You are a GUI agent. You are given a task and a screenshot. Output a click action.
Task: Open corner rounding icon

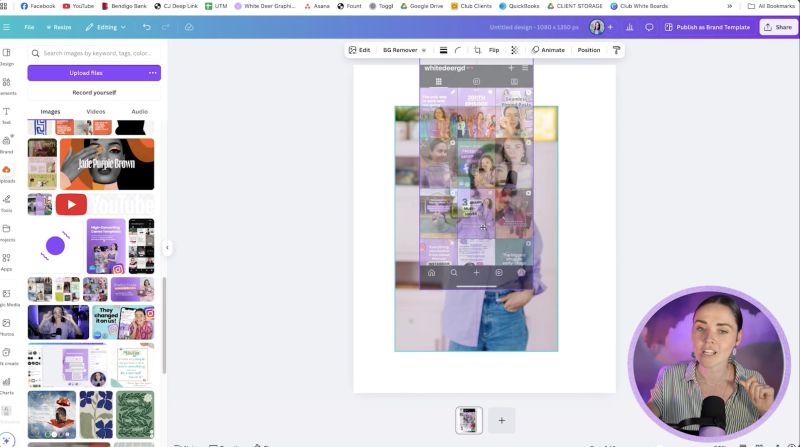[x=458, y=50]
